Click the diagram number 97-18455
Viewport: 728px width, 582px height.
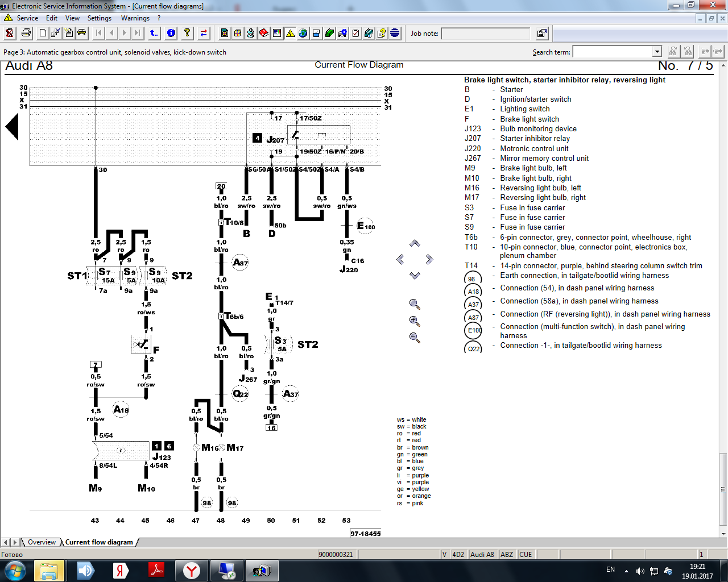tap(365, 534)
